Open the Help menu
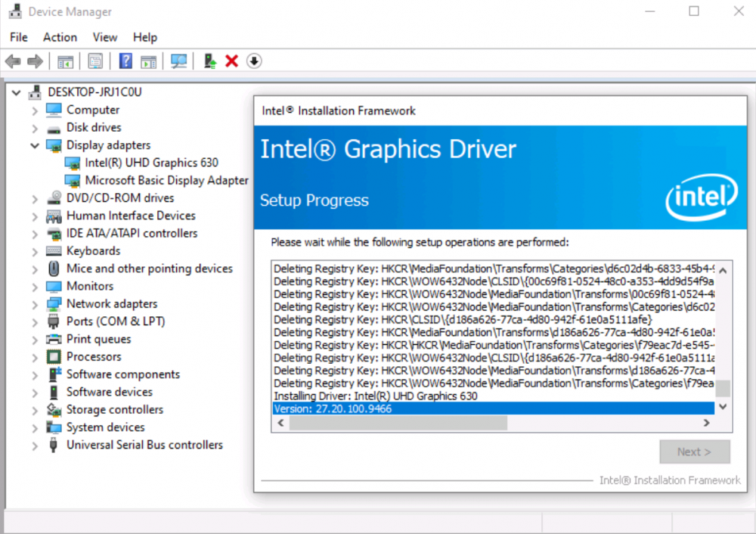 tap(145, 37)
